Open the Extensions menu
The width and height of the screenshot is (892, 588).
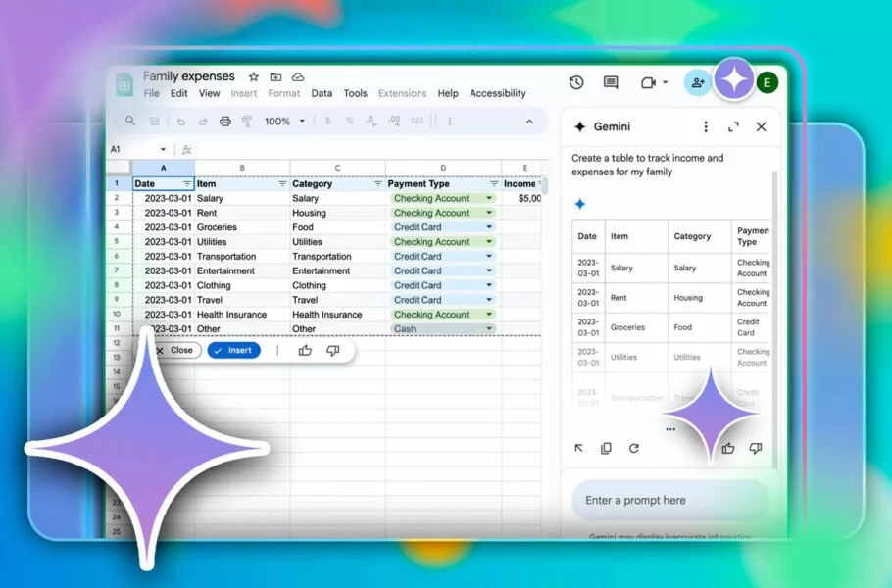click(402, 93)
